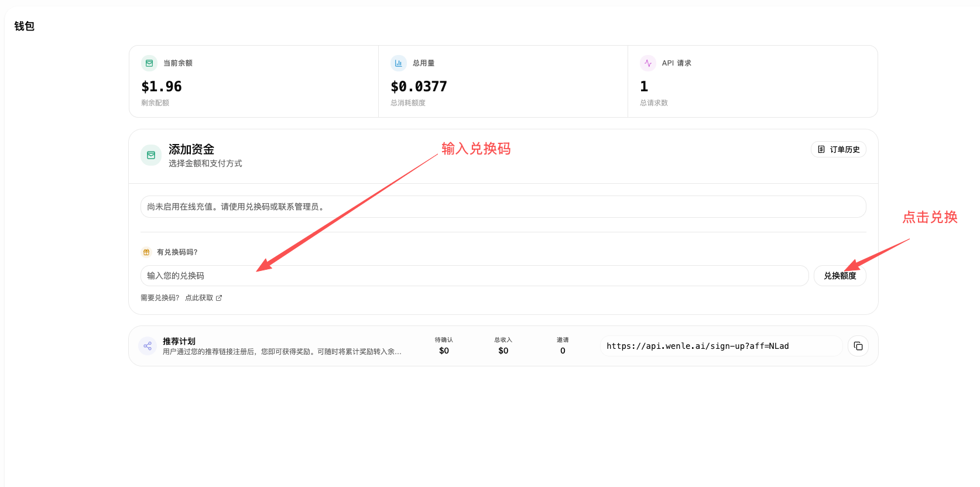
Task: Click the $0.0377 total usage value
Action: click(419, 87)
